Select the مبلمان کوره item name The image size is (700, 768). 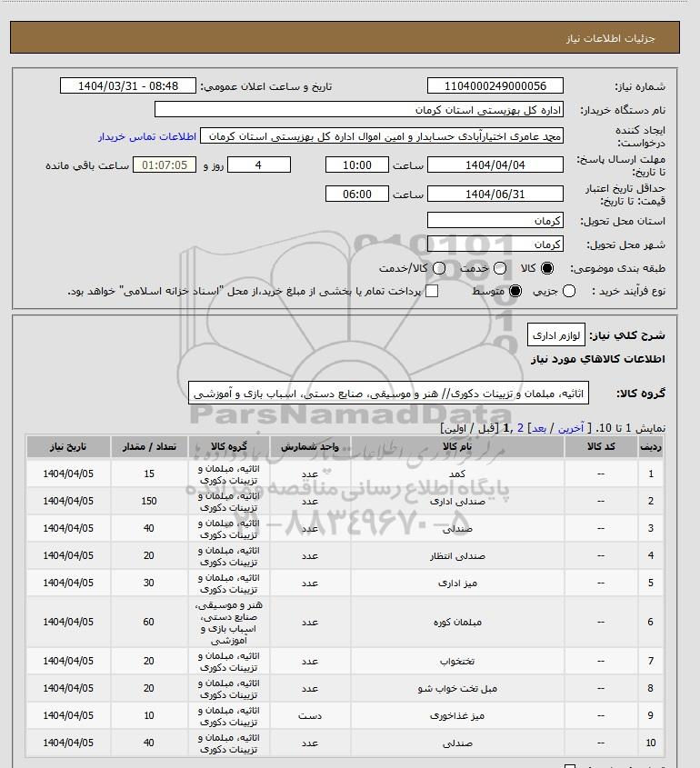point(457,622)
